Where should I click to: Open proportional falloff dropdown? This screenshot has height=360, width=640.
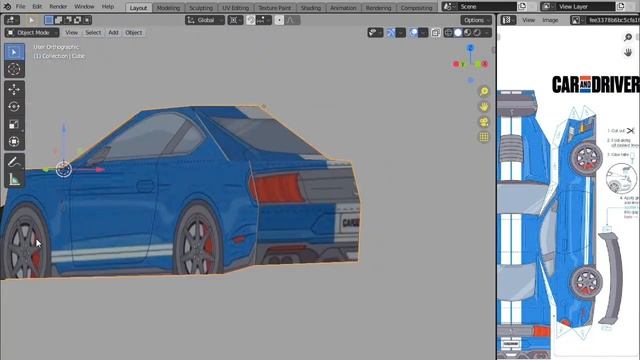(x=292, y=20)
